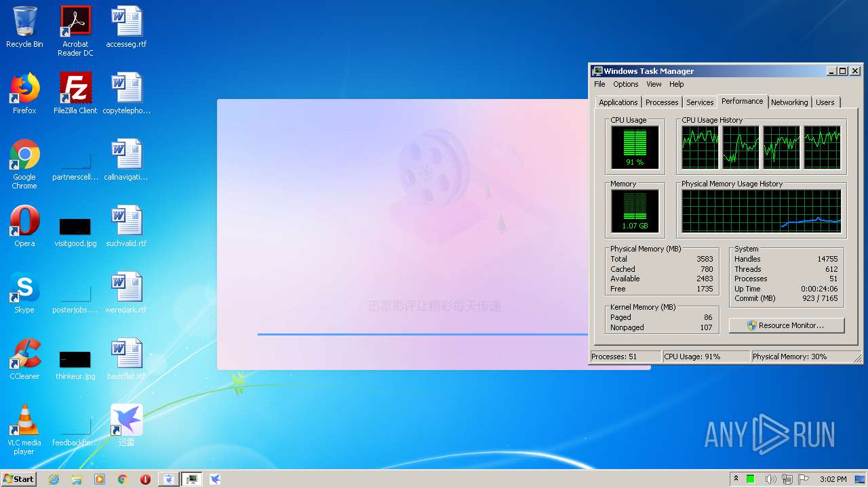
Task: Launch Google Chrome desktop shortcut
Action: click(x=24, y=164)
